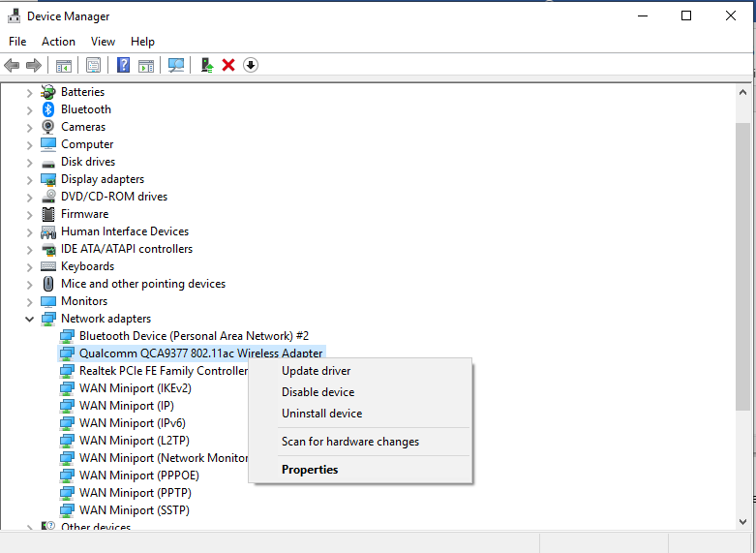Screen dimensions: 756x553
Task: Select the Cameras webcam icon
Action: [x=48, y=127]
